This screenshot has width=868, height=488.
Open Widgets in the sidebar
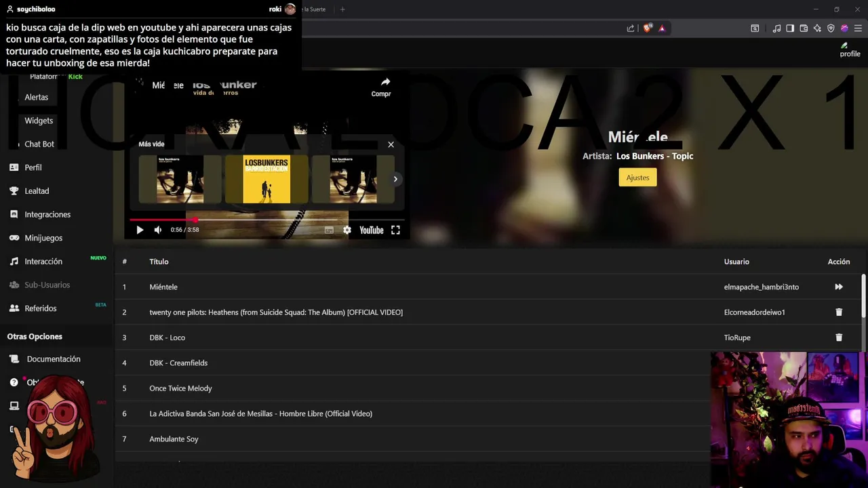coord(39,121)
